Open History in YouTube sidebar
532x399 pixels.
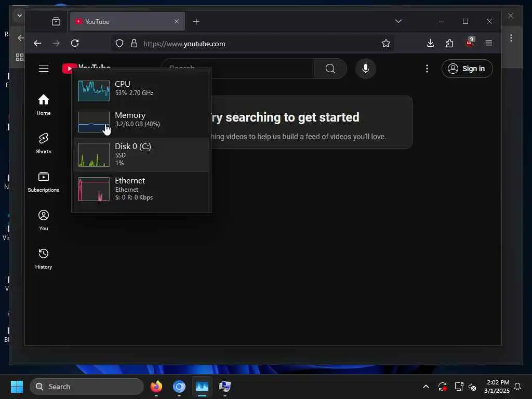[44, 259]
